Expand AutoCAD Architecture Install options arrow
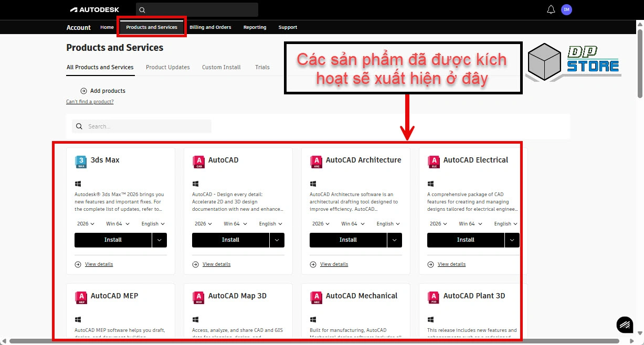The height and width of the screenshot is (345, 644). coord(395,240)
